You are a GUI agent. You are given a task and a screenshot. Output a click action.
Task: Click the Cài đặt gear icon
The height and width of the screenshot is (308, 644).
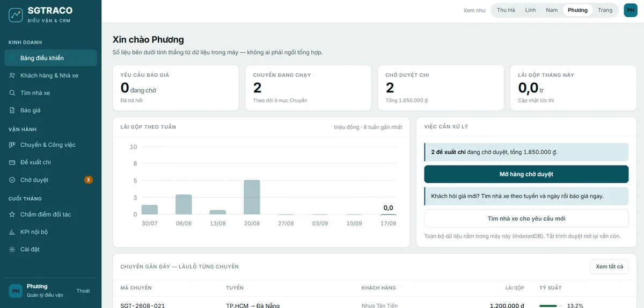(x=12, y=249)
